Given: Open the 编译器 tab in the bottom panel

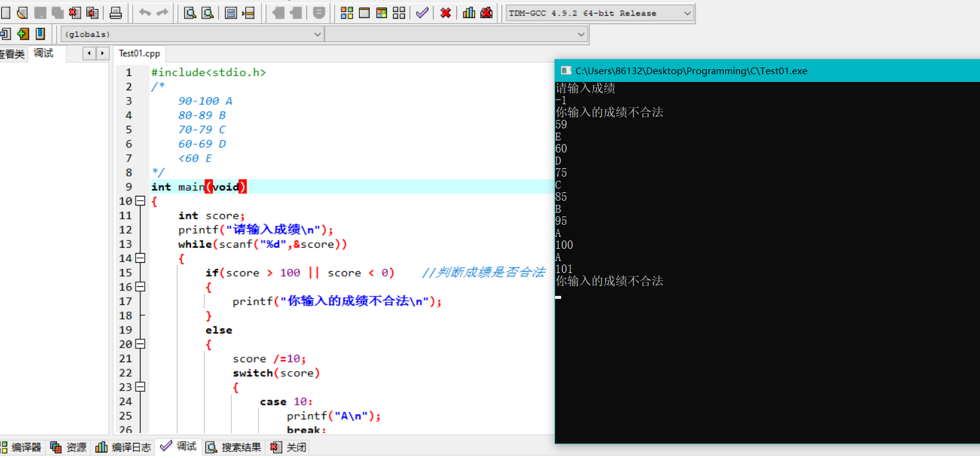Looking at the screenshot, I should tap(22, 447).
